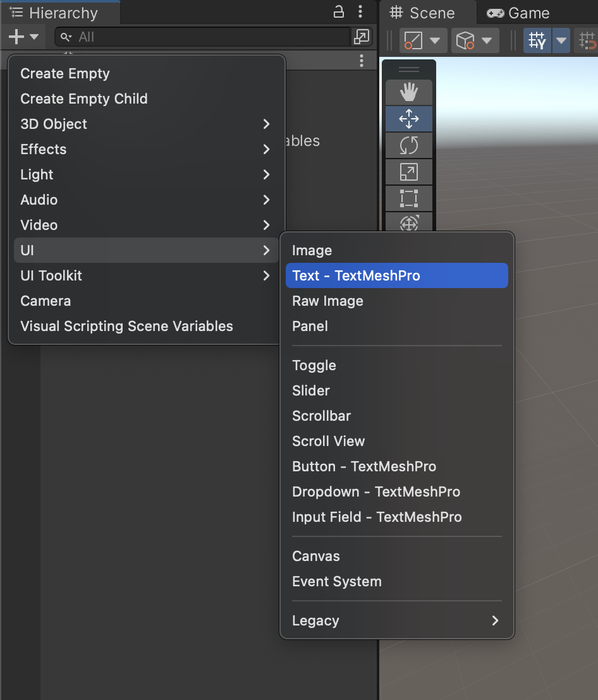Select the Scale tool
Image resolution: width=598 pixels, height=700 pixels.
pyautogui.click(x=408, y=172)
